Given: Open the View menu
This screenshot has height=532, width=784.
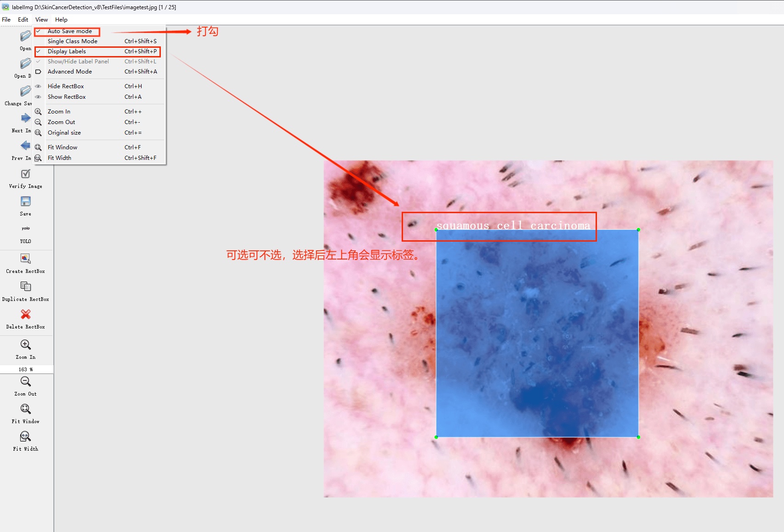Looking at the screenshot, I should [x=41, y=20].
